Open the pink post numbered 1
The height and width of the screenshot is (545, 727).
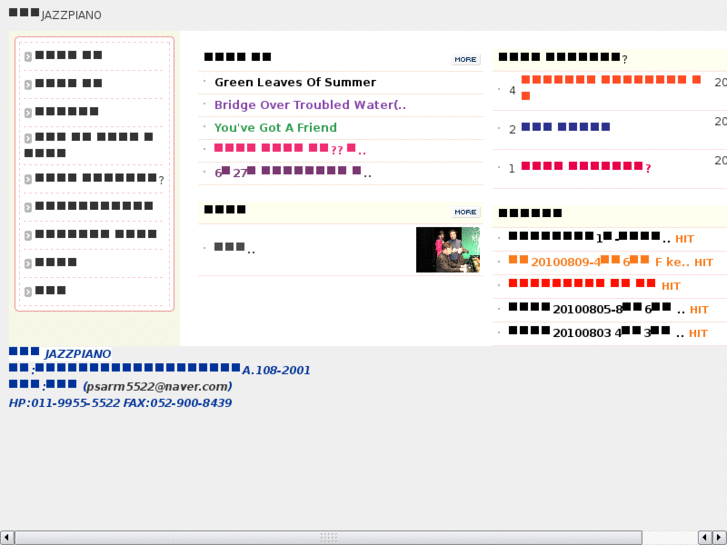point(586,167)
